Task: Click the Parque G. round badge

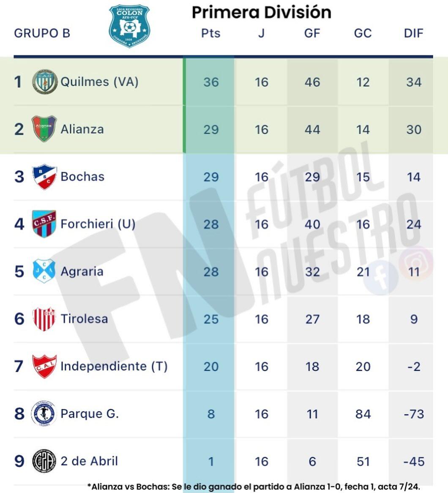Action: (44, 414)
